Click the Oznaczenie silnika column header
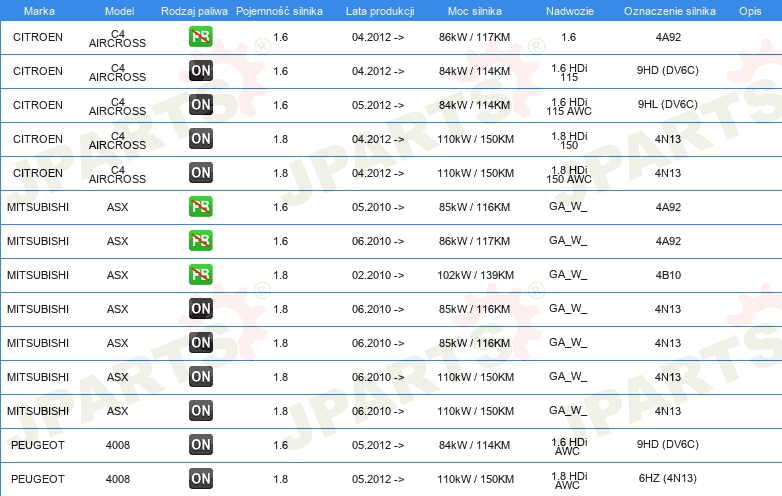This screenshot has width=782, height=496. [x=669, y=11]
